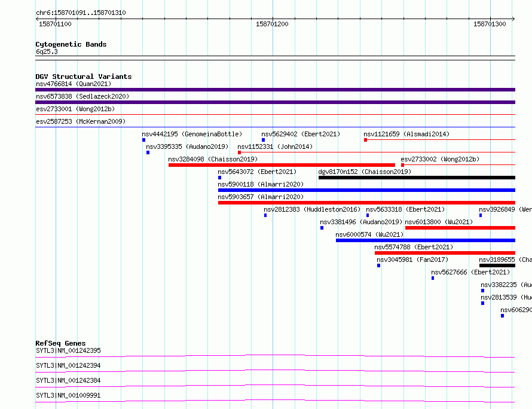The image size is (532, 409).
Task: Open SYTL3|NM_001242394 transcript
Action: 68,365
